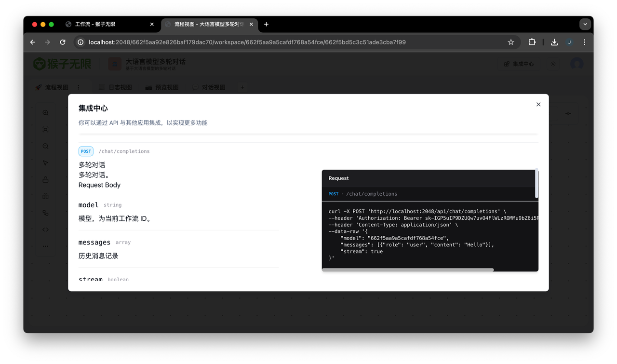Click the zoom-in magnifier in canvas toolbar
This screenshot has width=617, height=364.
pyautogui.click(x=45, y=113)
